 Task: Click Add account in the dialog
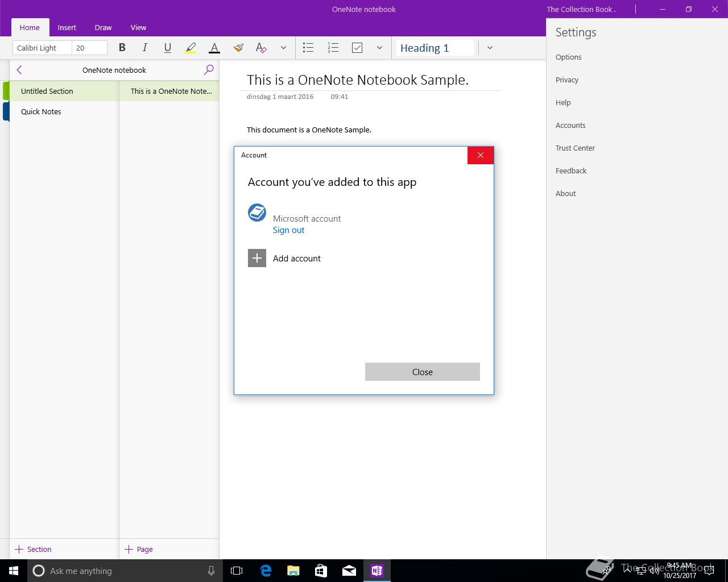[x=297, y=258]
